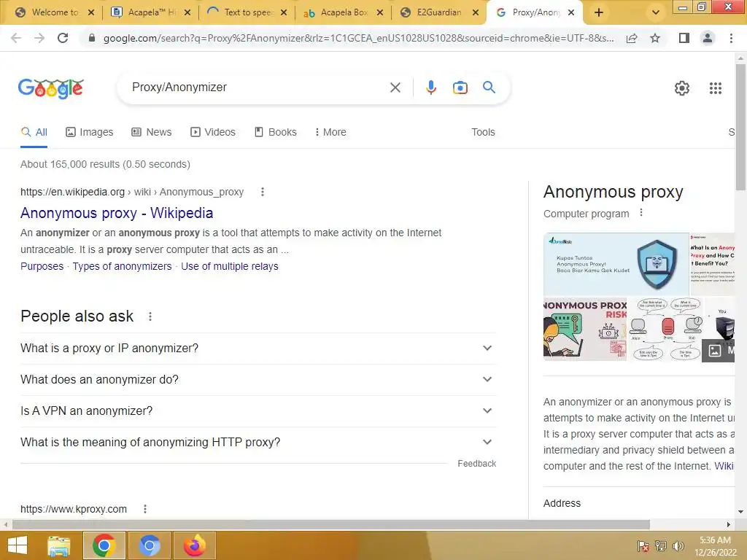Select the All search tab
The width and height of the screenshot is (747, 560).
[x=34, y=133]
